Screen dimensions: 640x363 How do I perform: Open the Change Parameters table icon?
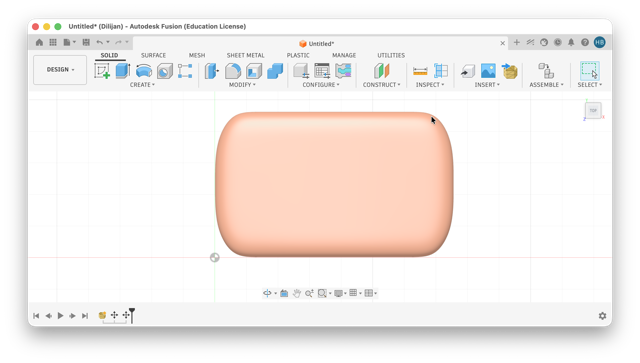pos(322,71)
